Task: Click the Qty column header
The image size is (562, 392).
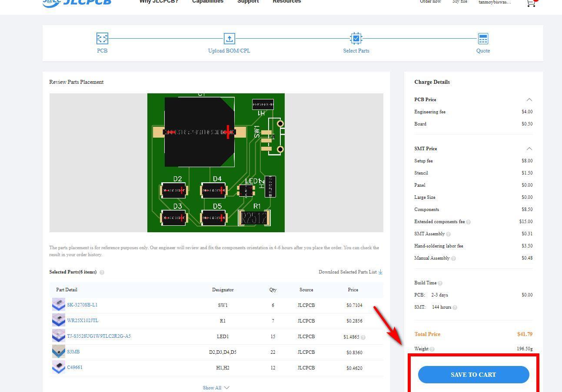Action: (273, 290)
